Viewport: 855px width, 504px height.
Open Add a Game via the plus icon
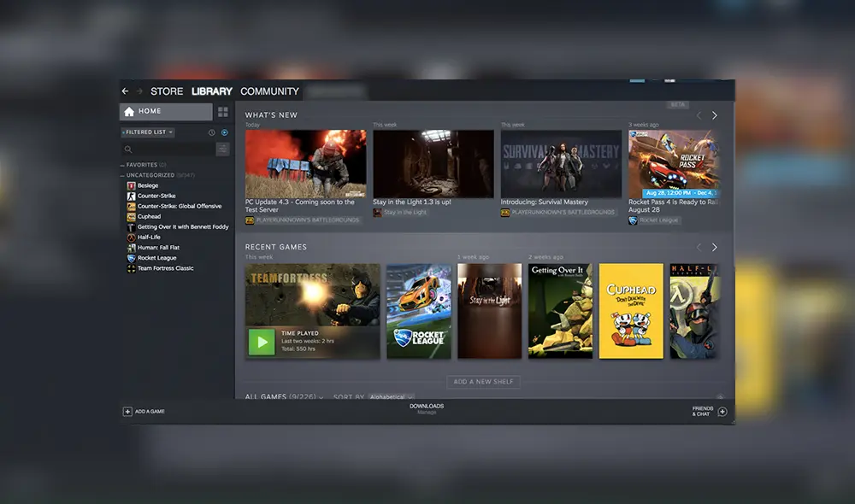(127, 411)
